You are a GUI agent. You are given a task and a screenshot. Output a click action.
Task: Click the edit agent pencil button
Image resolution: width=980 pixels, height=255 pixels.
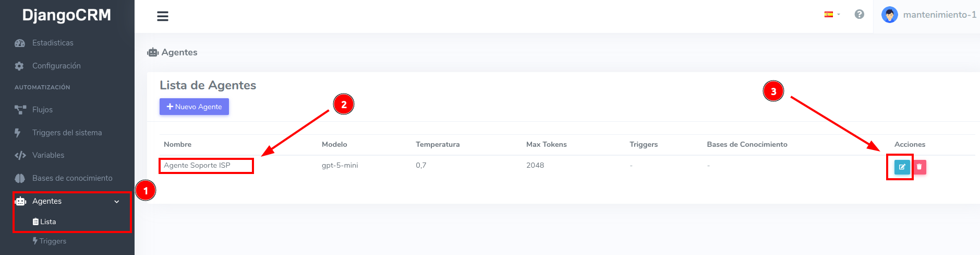(x=902, y=167)
